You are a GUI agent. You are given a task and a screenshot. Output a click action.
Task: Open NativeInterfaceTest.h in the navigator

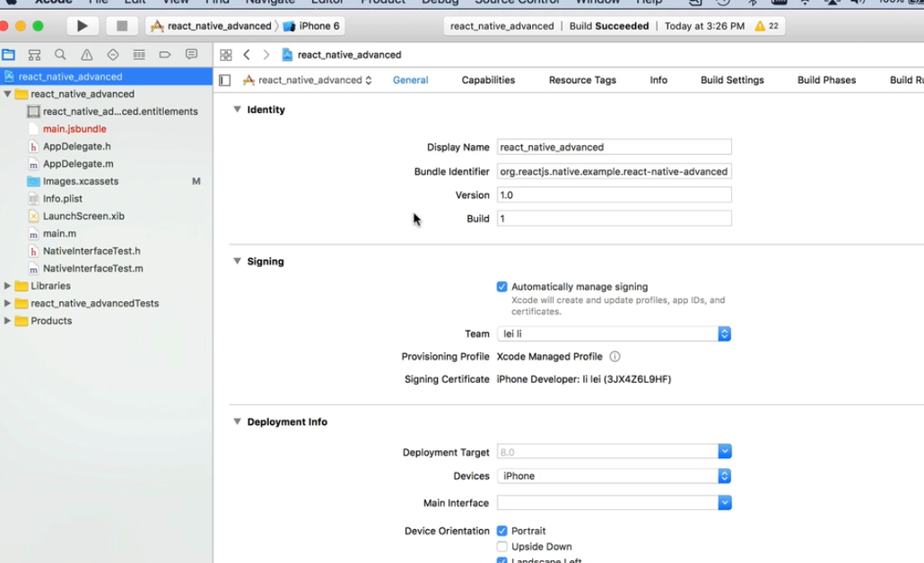(92, 251)
